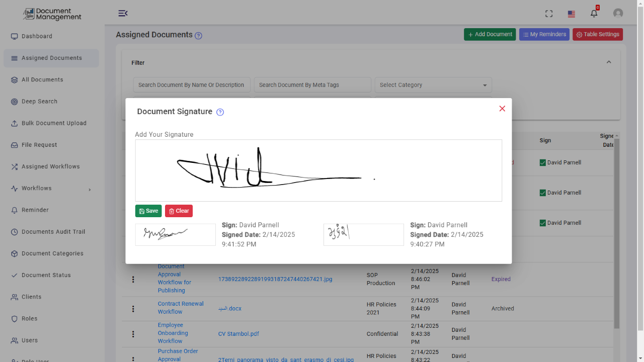
Task: Collapse the sidebar with the hamburger icon
Action: [x=123, y=13]
